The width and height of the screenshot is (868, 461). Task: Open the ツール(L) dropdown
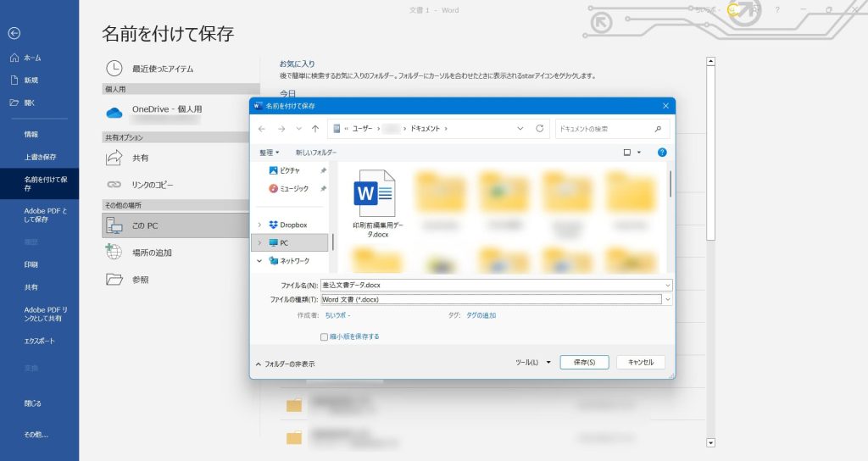coord(534,363)
